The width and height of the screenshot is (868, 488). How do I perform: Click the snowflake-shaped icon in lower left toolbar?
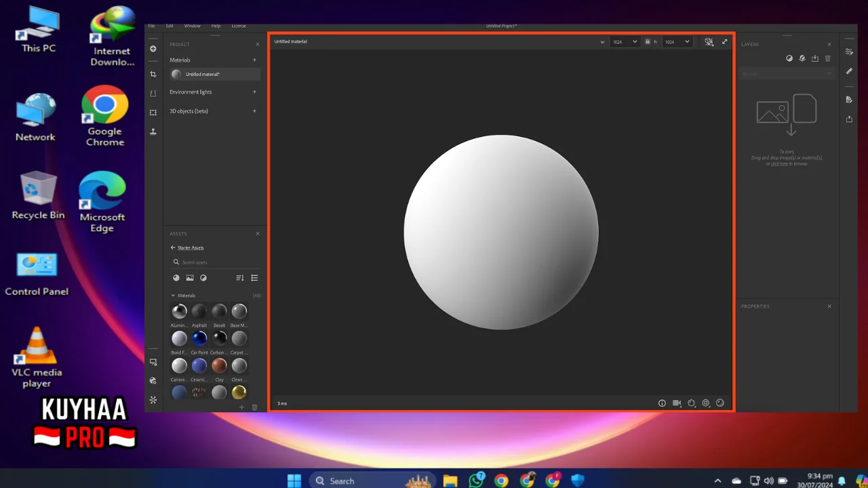tap(153, 400)
